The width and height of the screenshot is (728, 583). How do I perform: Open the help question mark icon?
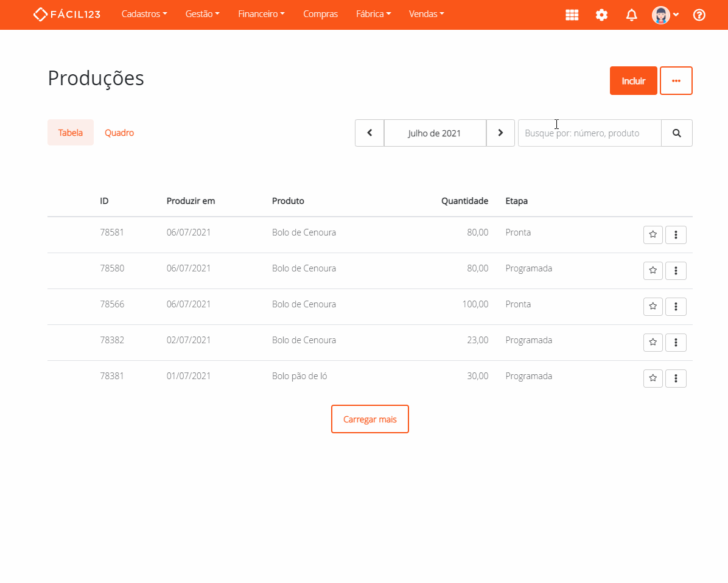click(699, 15)
